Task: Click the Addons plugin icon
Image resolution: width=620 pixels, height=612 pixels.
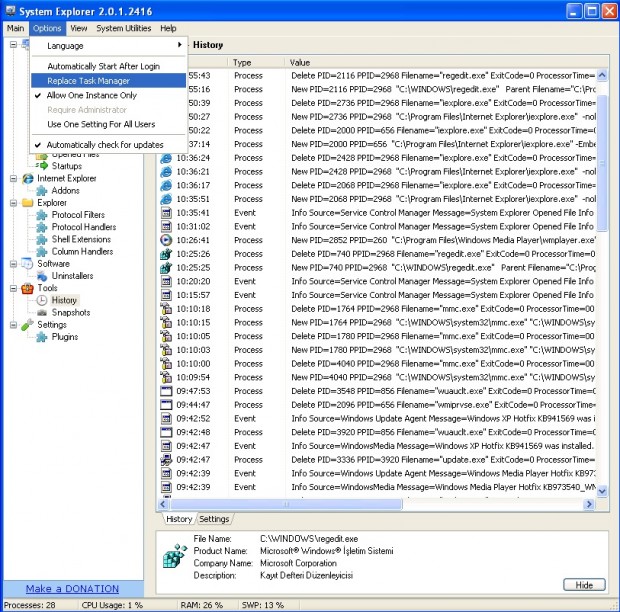Action: click(42, 191)
